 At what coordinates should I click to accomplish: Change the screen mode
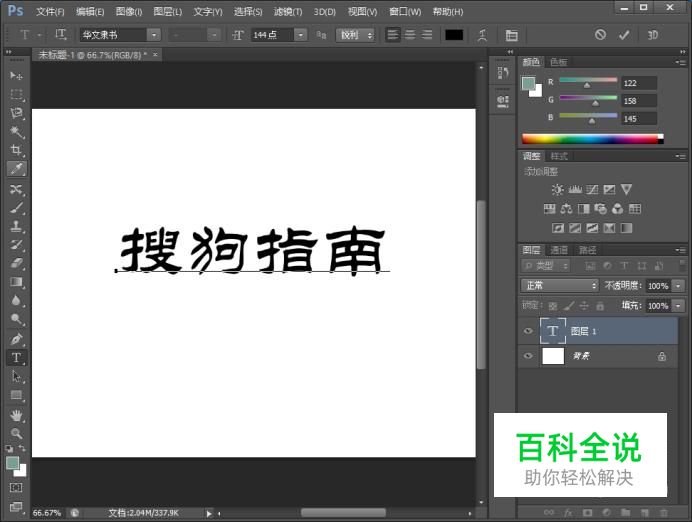tap(16, 507)
